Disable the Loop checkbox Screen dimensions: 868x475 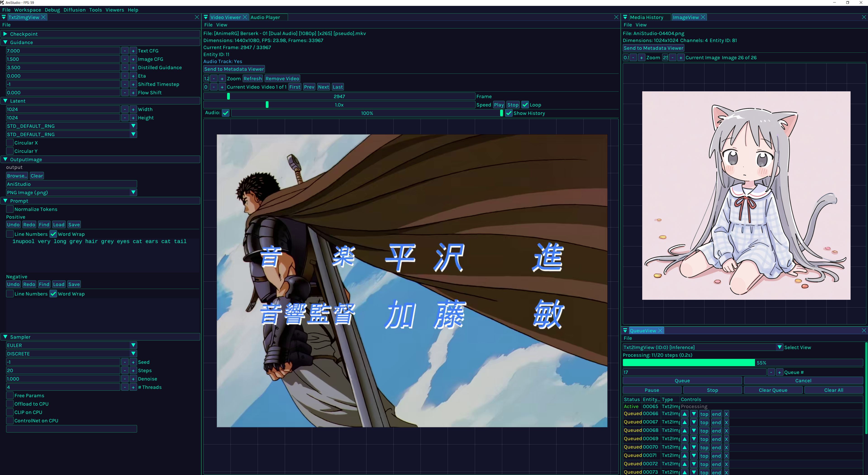525,105
